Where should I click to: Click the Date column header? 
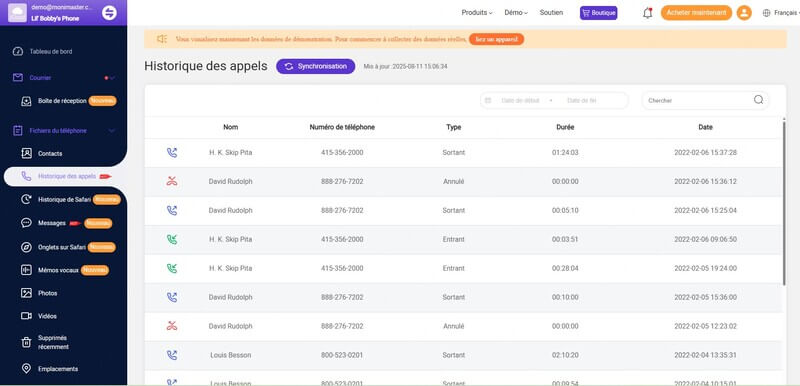tap(705, 127)
